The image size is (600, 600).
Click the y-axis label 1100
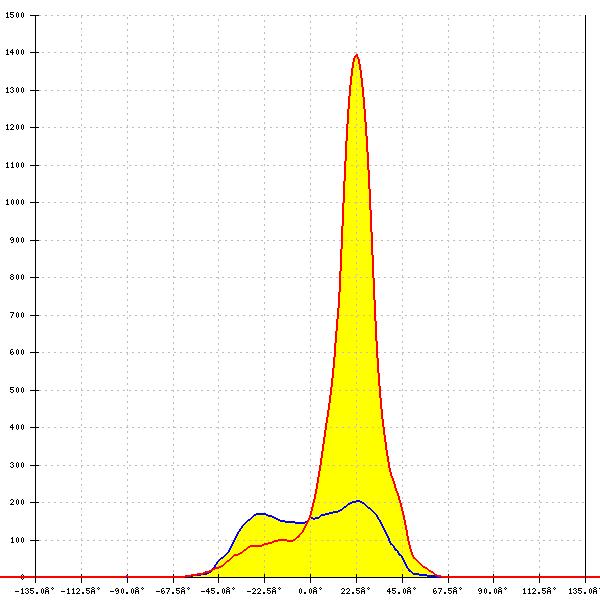tap(15, 165)
